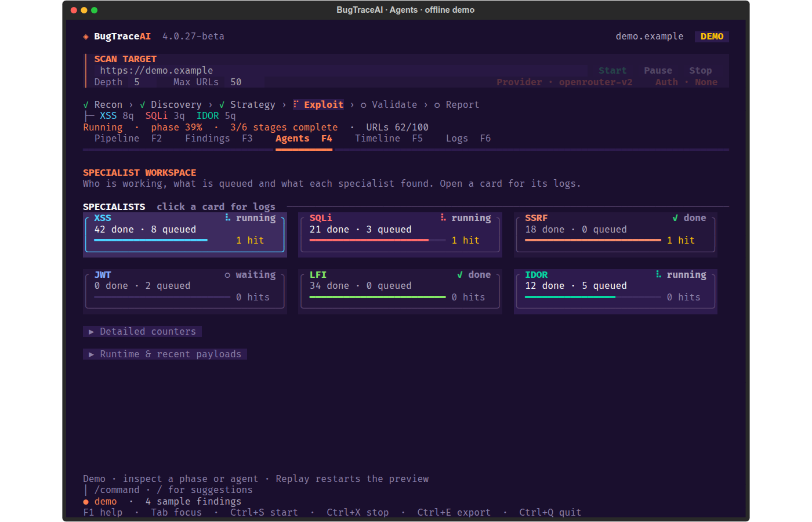Click the LFI done checkmark icon
This screenshot has height=522, width=812.
pyautogui.click(x=460, y=275)
